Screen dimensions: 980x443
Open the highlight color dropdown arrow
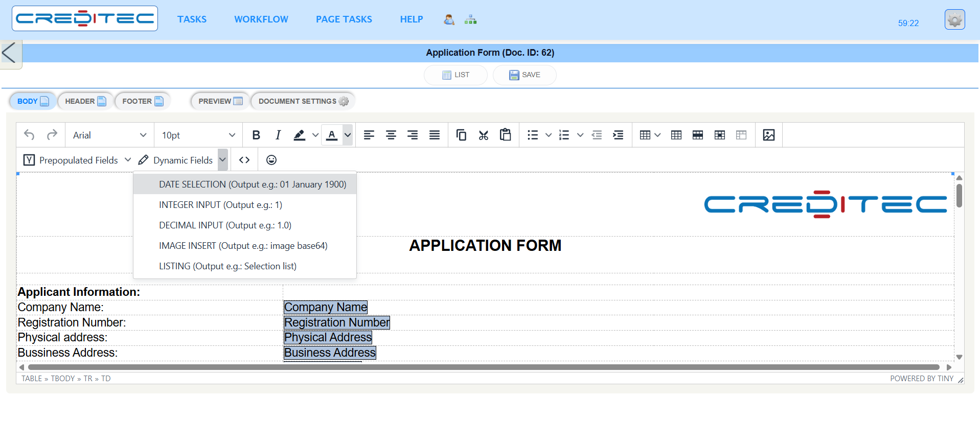[x=315, y=135]
